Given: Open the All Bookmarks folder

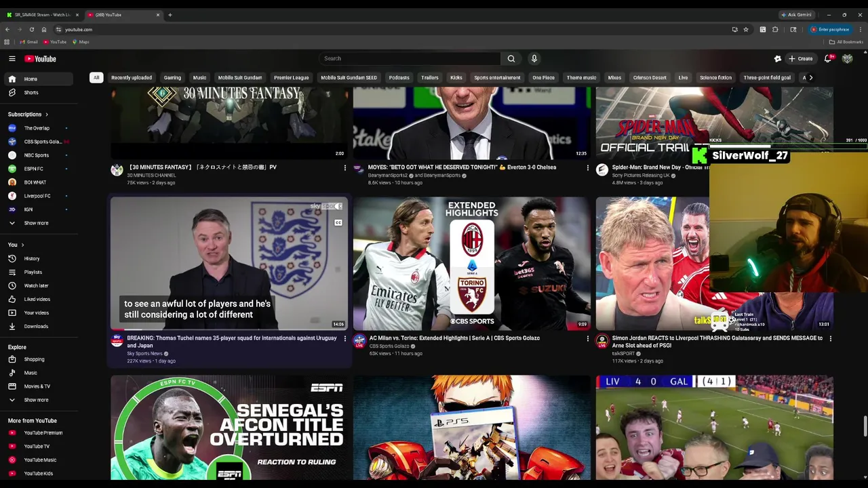Looking at the screenshot, I should pyautogui.click(x=846, y=42).
